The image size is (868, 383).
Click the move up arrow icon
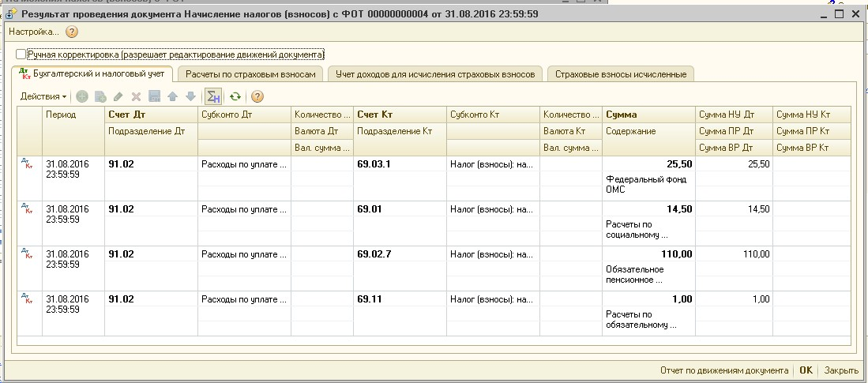click(x=172, y=96)
